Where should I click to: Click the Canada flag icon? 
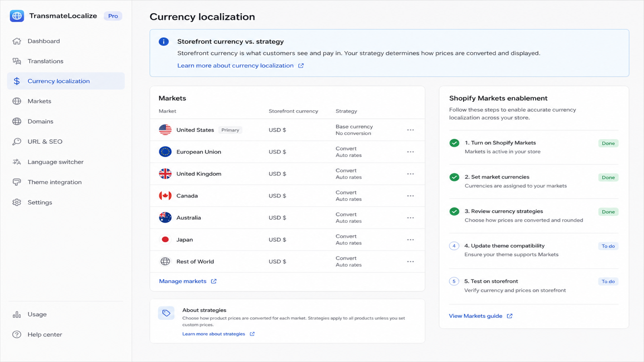coord(165,196)
